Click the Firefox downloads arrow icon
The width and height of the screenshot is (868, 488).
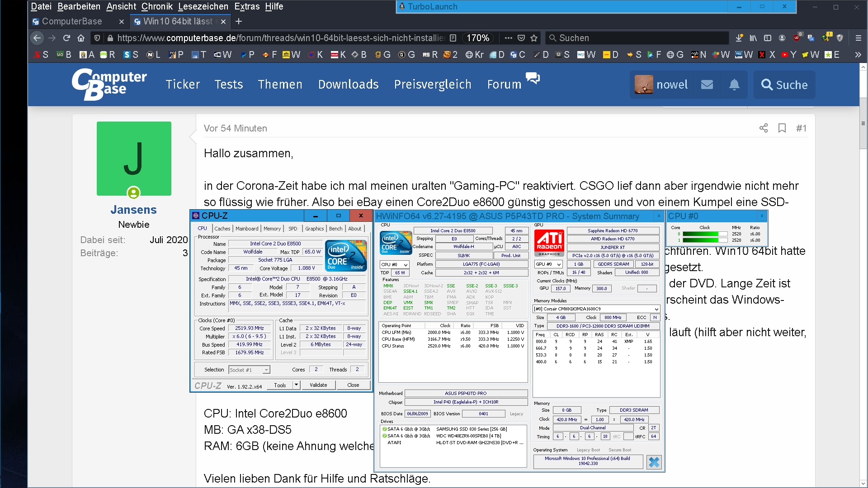coord(739,38)
